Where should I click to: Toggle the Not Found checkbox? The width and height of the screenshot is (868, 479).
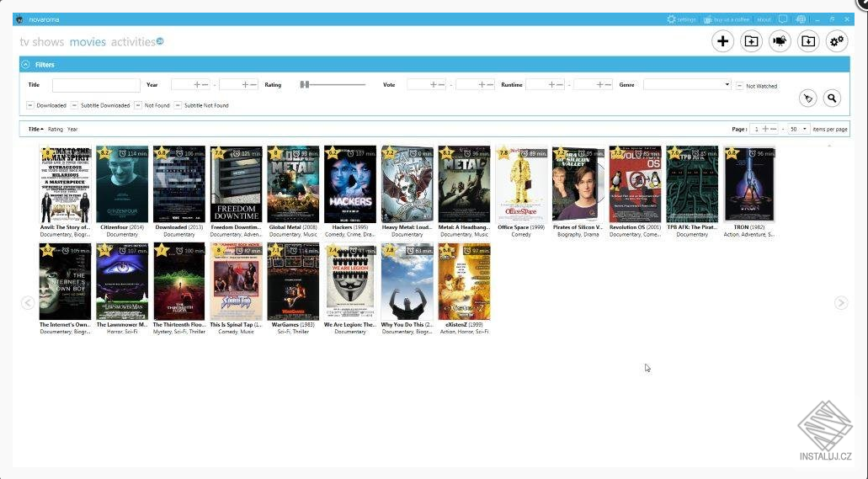pyautogui.click(x=138, y=105)
